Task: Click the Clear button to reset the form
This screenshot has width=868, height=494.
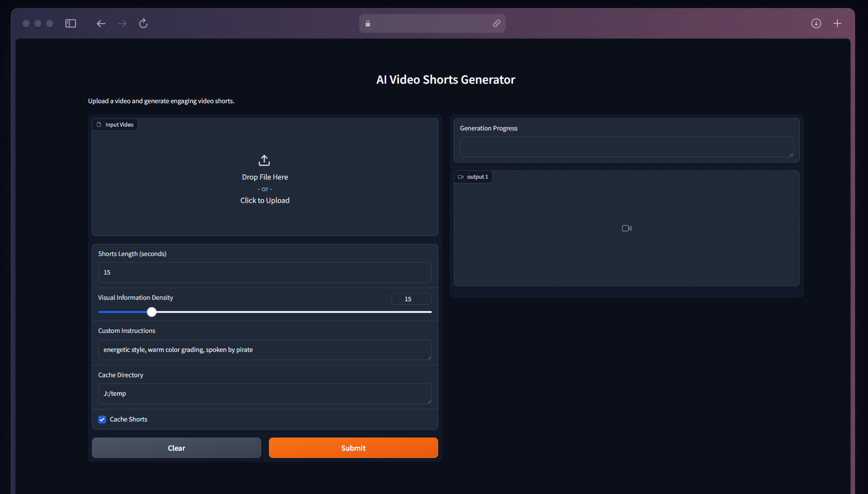Action: click(176, 448)
